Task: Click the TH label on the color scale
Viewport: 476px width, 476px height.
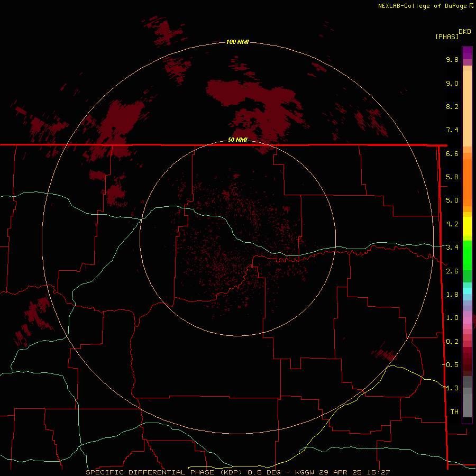Action: 454,411
